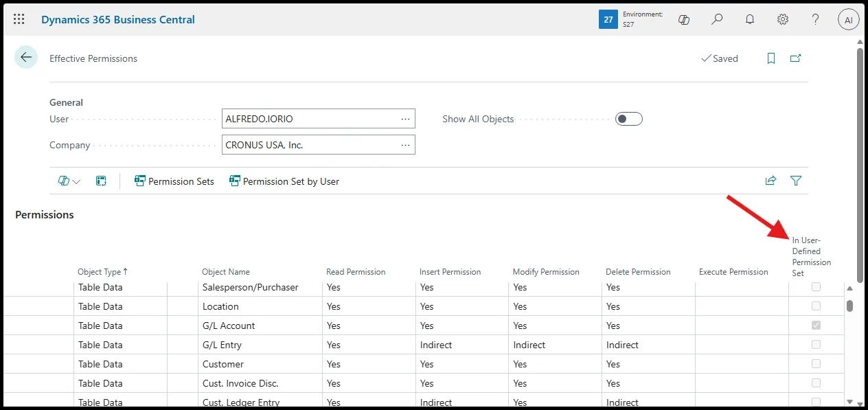Sort by Object Type column header
Image resolution: width=868 pixels, height=410 pixels.
coord(103,272)
